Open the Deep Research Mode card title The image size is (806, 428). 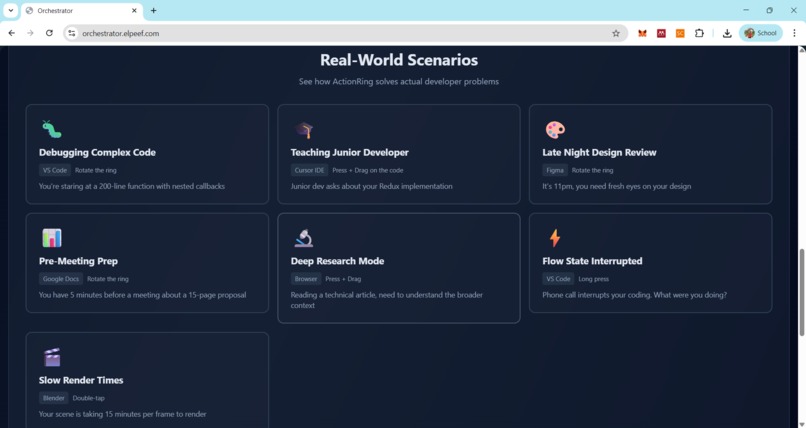click(337, 261)
